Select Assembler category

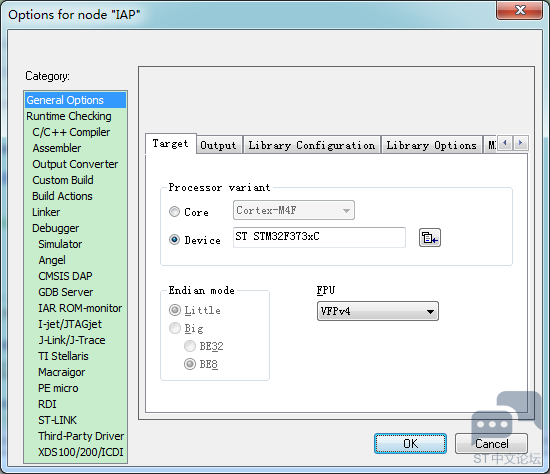pyautogui.click(x=75, y=148)
